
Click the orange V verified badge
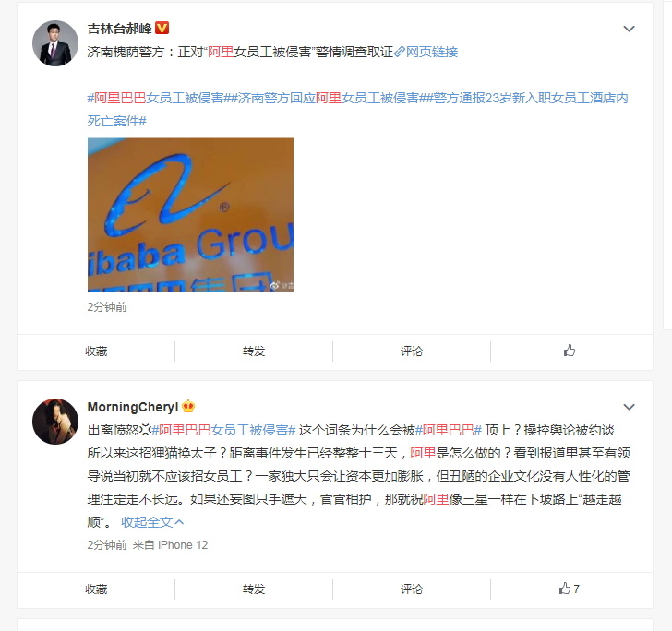(162, 28)
